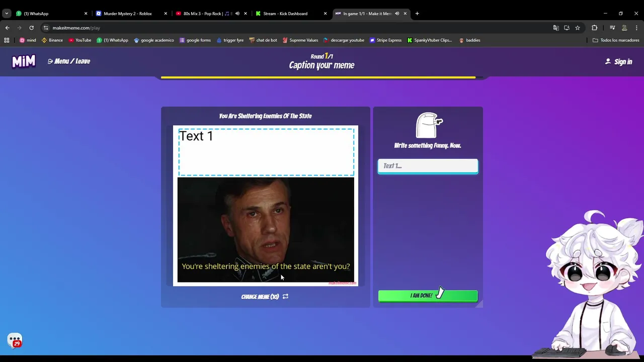Viewport: 644px width, 362px height.
Task: Click the swap arrows icon beside Change Meme
Action: click(x=285, y=297)
